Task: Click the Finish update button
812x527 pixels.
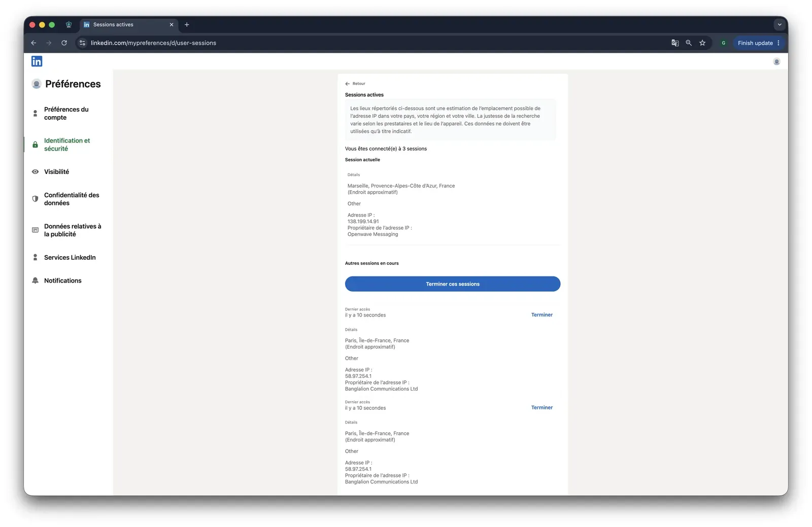Action: point(755,43)
